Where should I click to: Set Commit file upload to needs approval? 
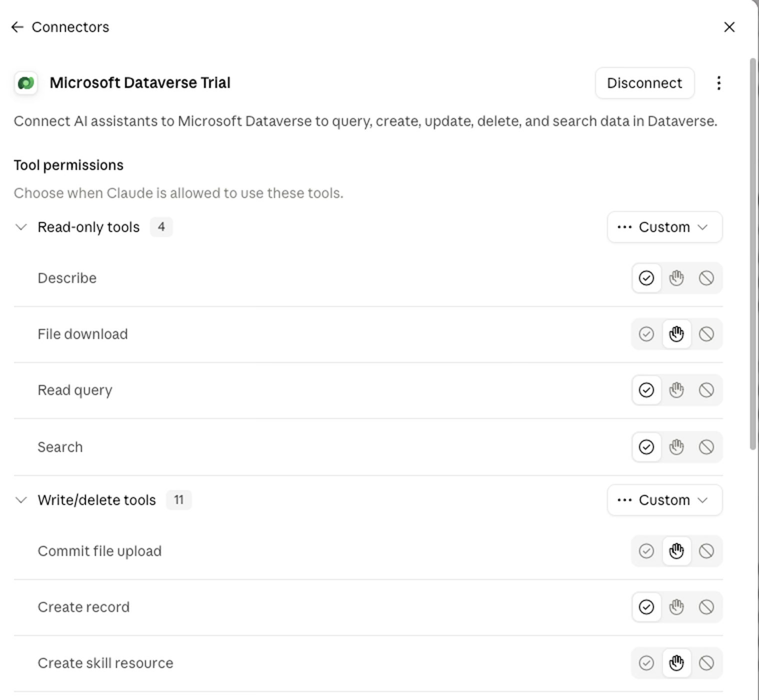point(676,551)
